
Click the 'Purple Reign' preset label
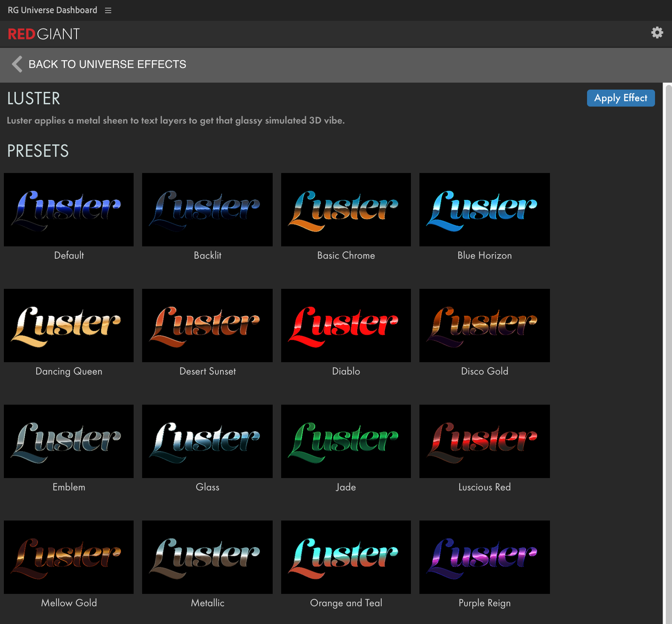(485, 603)
